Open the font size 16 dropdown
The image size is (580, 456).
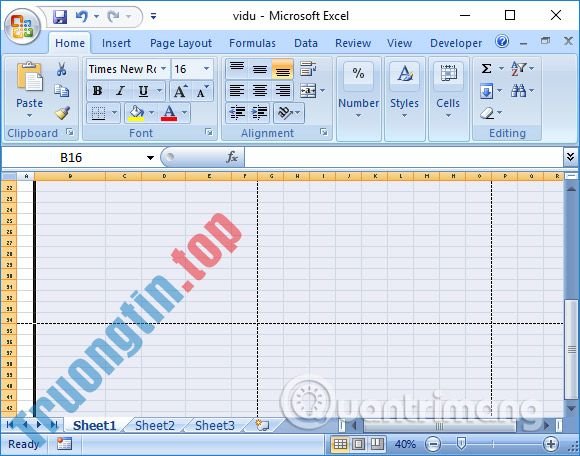[x=206, y=69]
